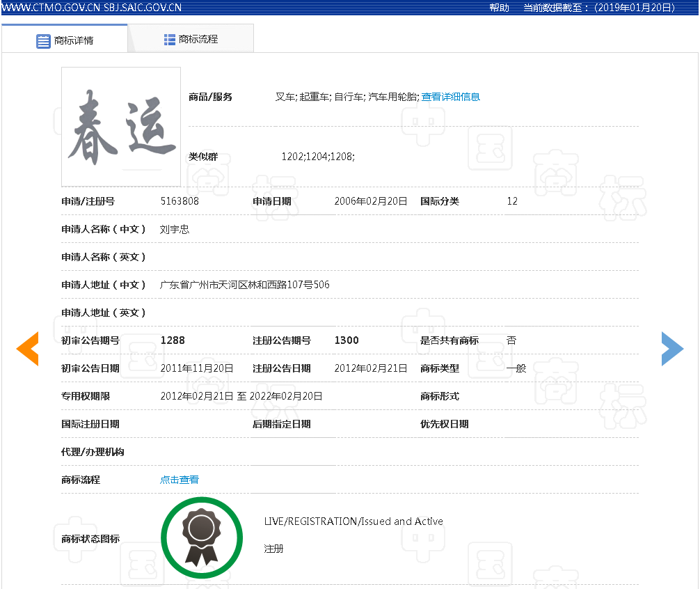
Task: Open the 春运 trademark image
Action: 121,127
